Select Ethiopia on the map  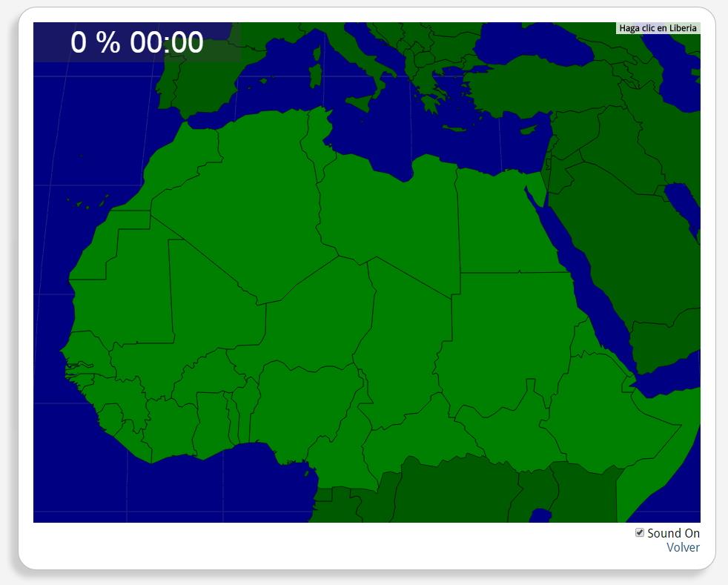click(x=603, y=413)
